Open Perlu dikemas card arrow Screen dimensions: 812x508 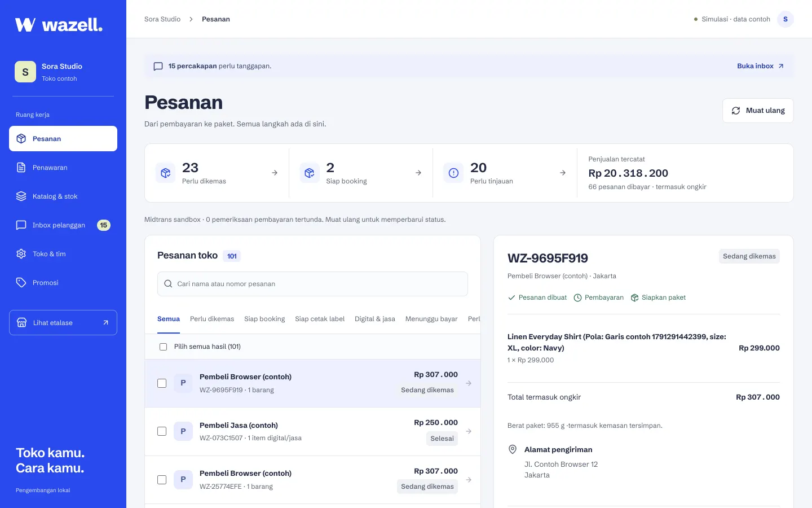(x=275, y=173)
